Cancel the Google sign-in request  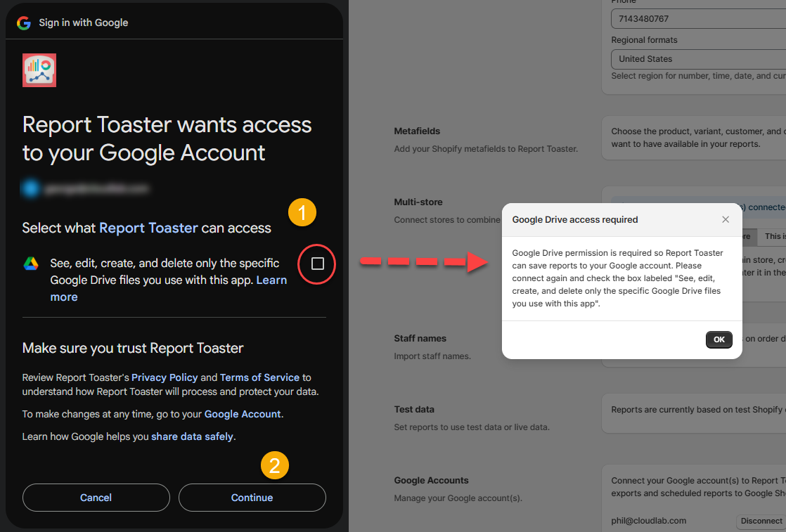coord(96,498)
